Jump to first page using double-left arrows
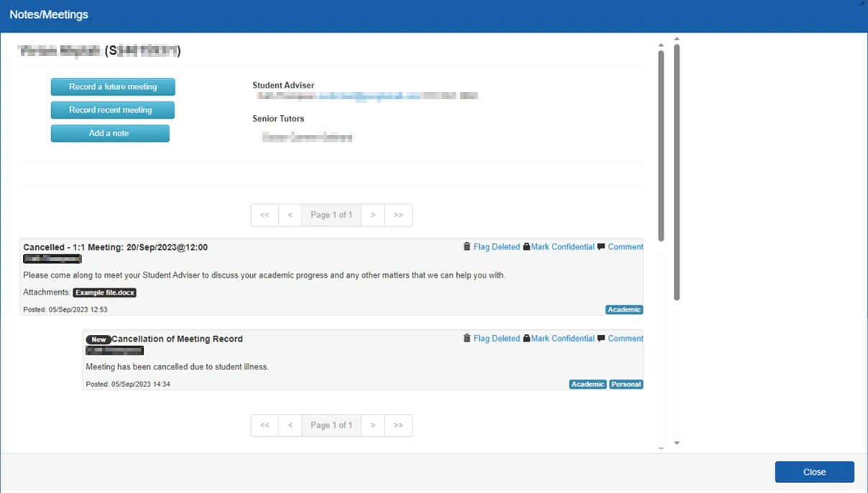 coord(264,215)
